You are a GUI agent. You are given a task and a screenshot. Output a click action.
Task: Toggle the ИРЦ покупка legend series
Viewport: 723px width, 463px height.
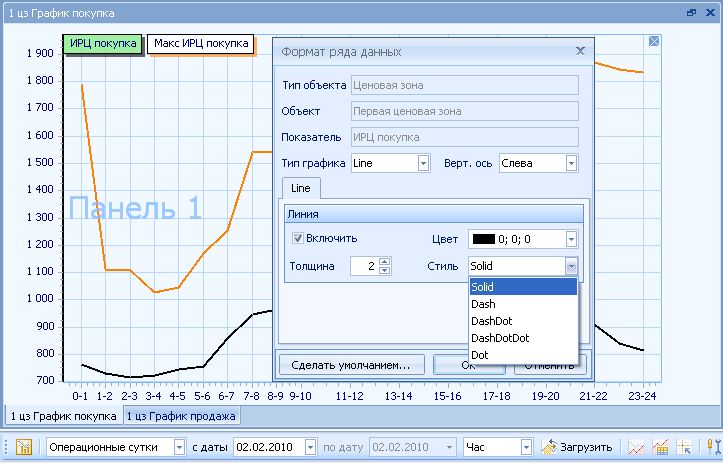pos(103,44)
